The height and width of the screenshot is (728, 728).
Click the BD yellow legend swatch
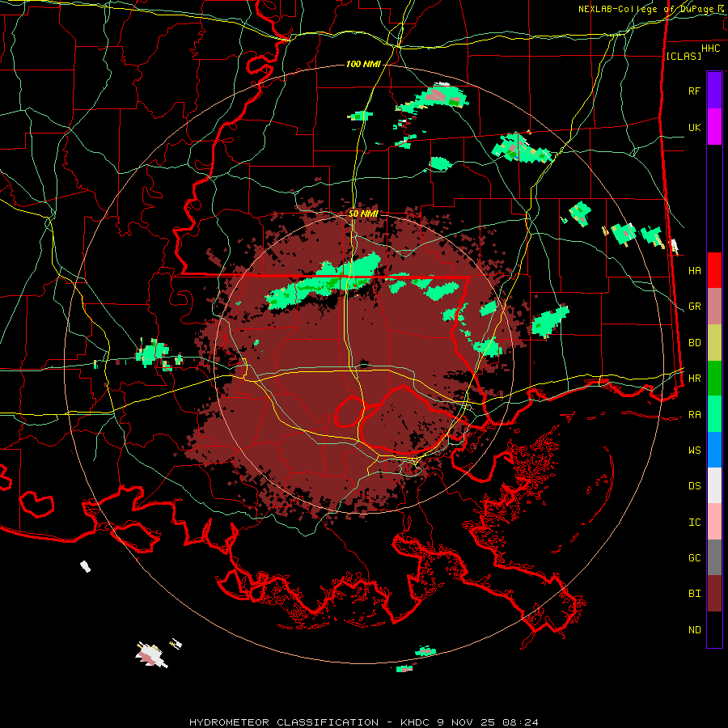click(714, 343)
